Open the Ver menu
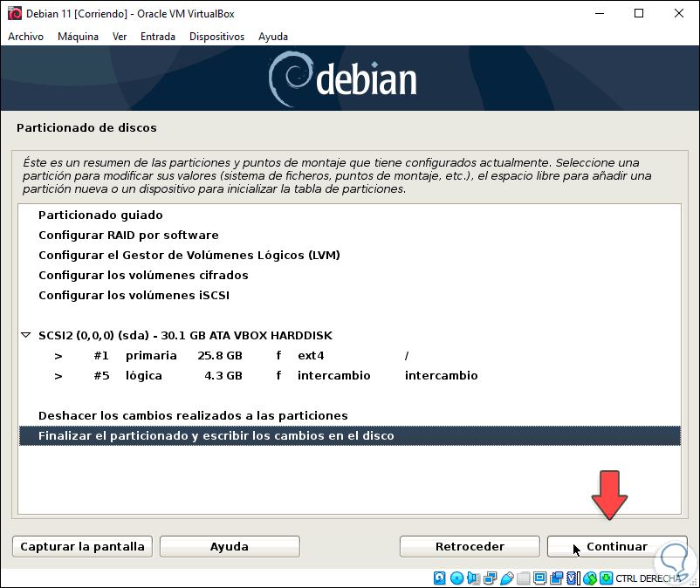Viewport: 700px width, 588px height. point(120,37)
